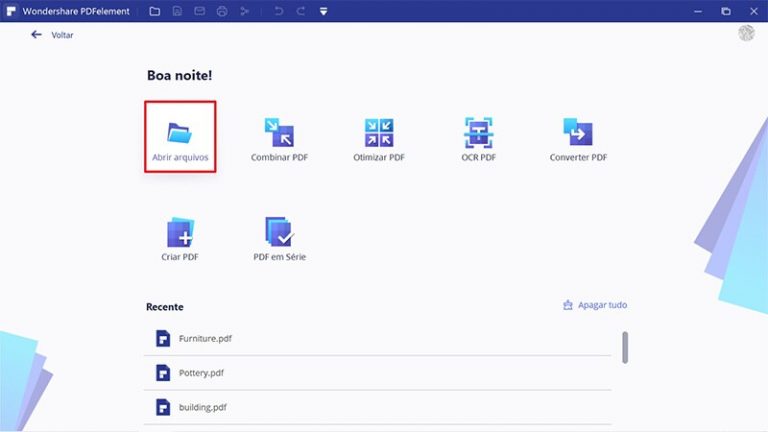Open recent file building.pdf
The width and height of the screenshot is (768, 432).
coord(378,407)
